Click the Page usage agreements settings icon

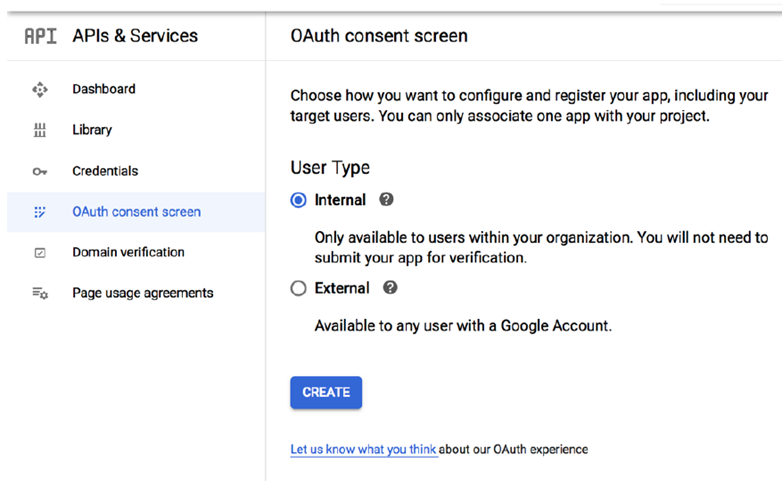(40, 293)
